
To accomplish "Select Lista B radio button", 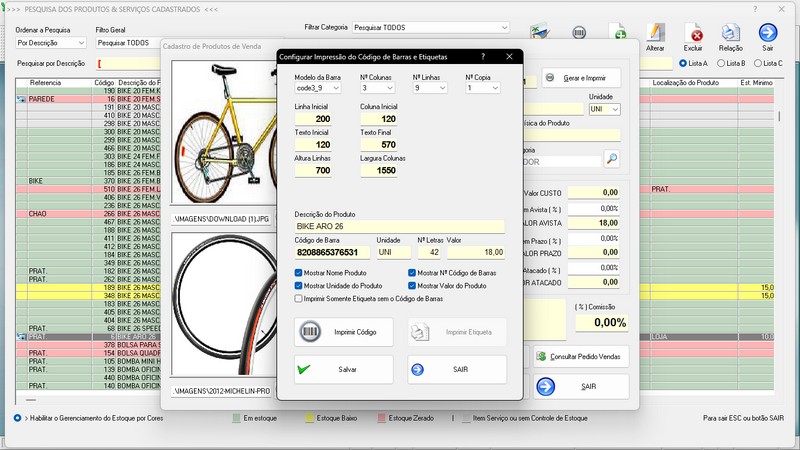I will 721,63.
